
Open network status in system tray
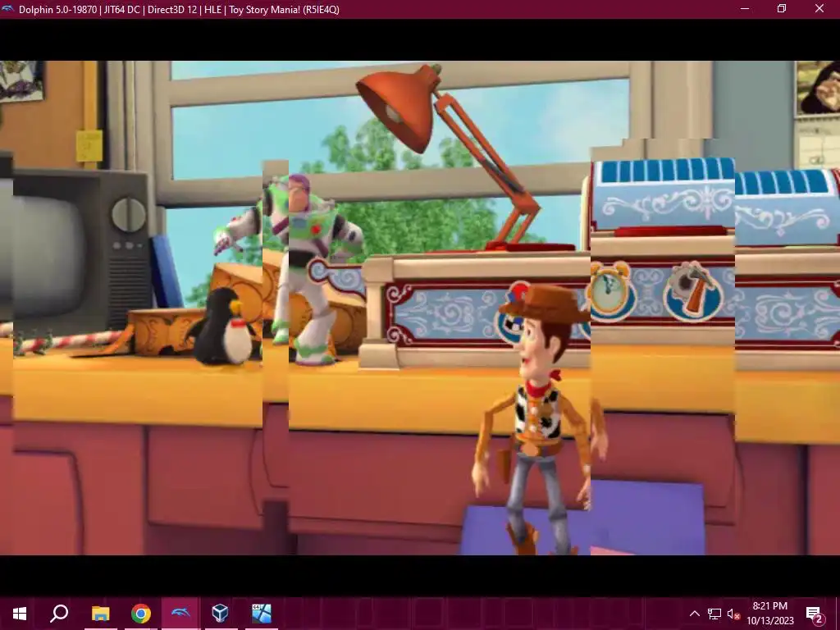714,614
